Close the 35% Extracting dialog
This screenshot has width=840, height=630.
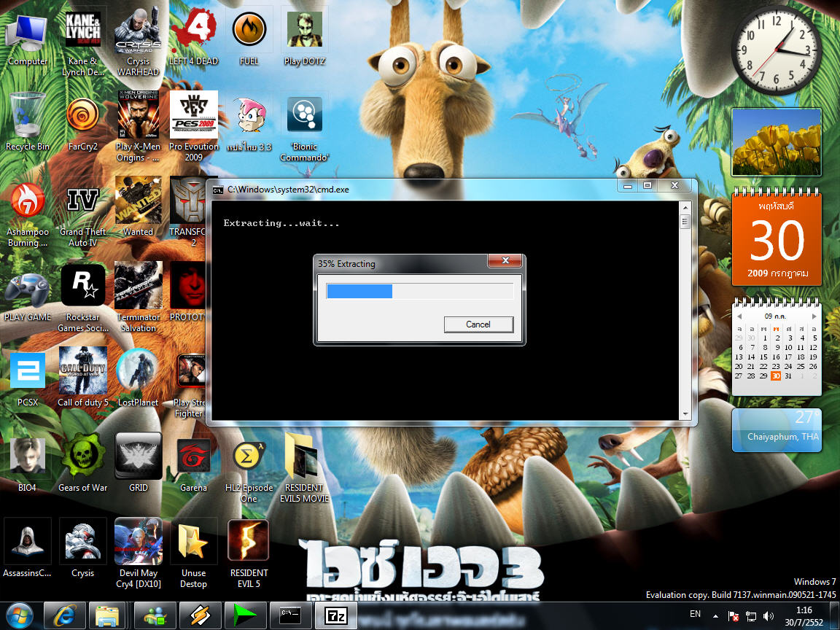coord(505,260)
